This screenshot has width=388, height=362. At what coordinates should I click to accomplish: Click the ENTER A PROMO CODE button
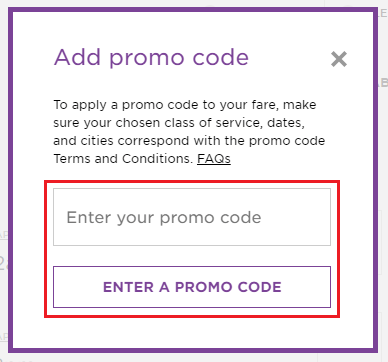192,287
